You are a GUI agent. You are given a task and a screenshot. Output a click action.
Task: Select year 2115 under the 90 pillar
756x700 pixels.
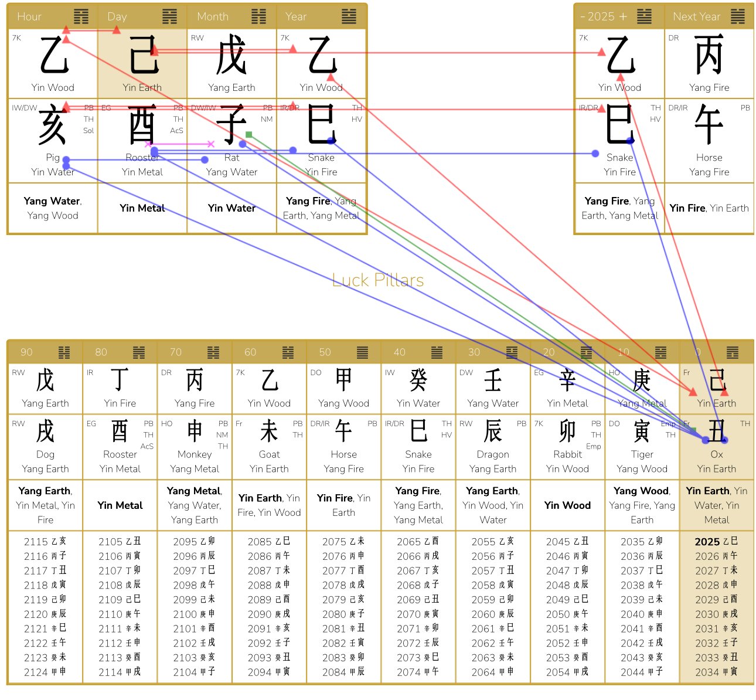point(45,541)
